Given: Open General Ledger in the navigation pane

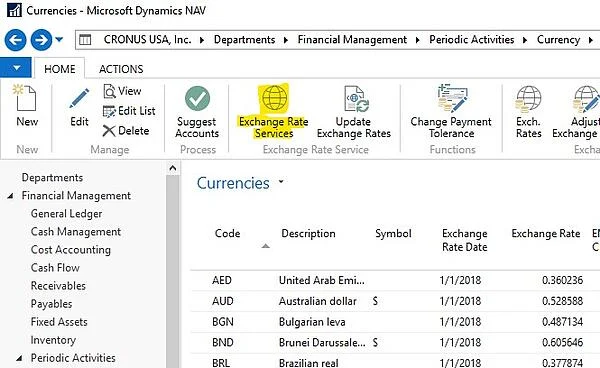Looking at the screenshot, I should point(66,213).
